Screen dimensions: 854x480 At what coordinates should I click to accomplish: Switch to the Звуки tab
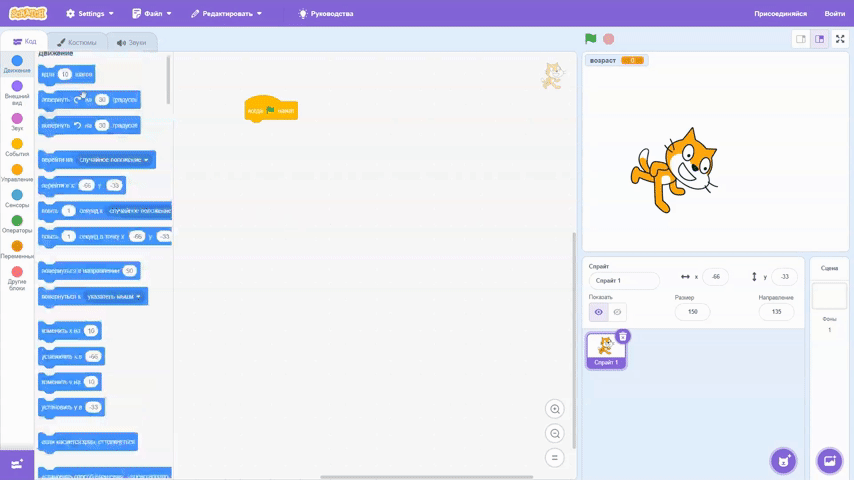tap(131, 42)
